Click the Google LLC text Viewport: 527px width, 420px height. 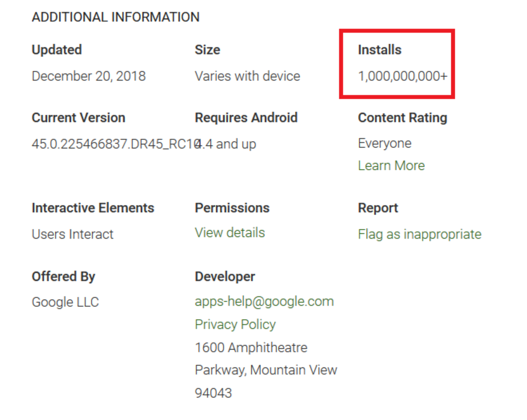[x=65, y=302]
